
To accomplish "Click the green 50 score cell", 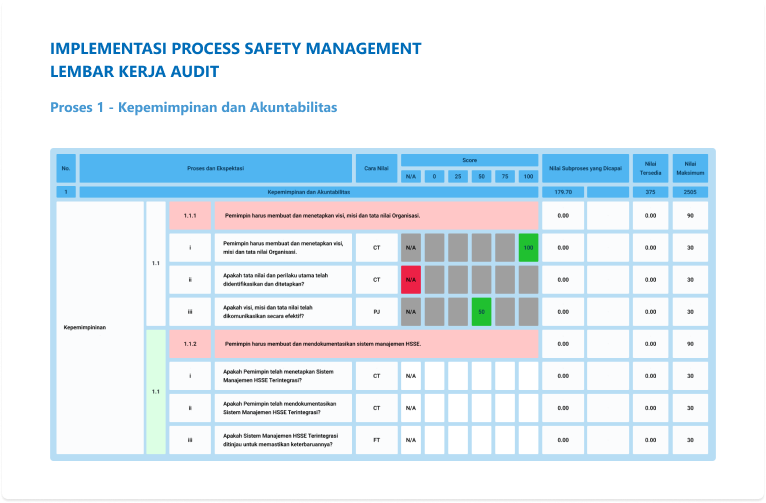I will click(481, 312).
